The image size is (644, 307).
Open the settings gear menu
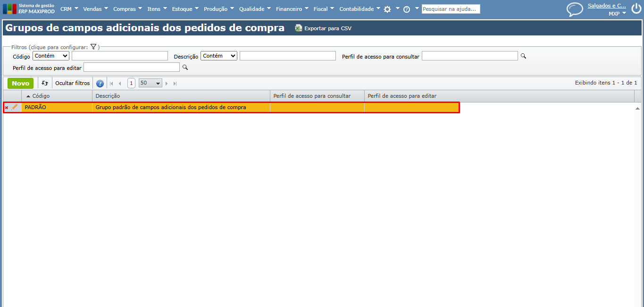tap(387, 9)
